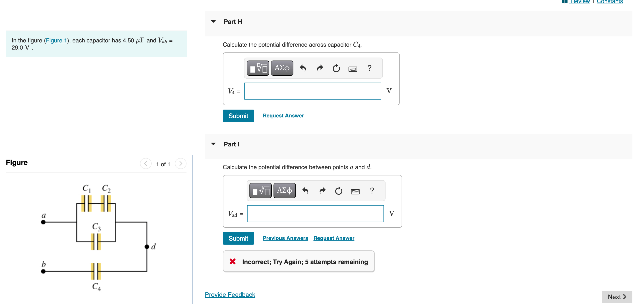644x304 pixels.
Task: Click the help question mark in Part I
Action: (372, 191)
